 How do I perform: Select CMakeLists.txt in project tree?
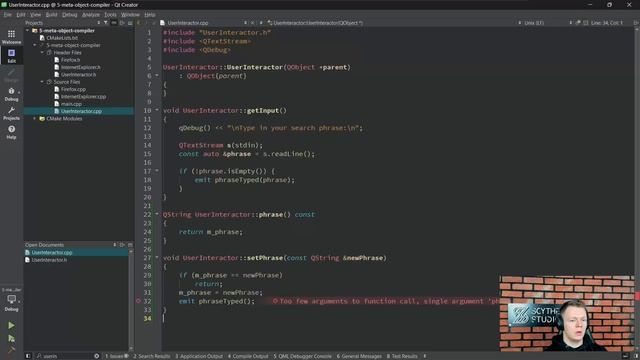coord(62,38)
